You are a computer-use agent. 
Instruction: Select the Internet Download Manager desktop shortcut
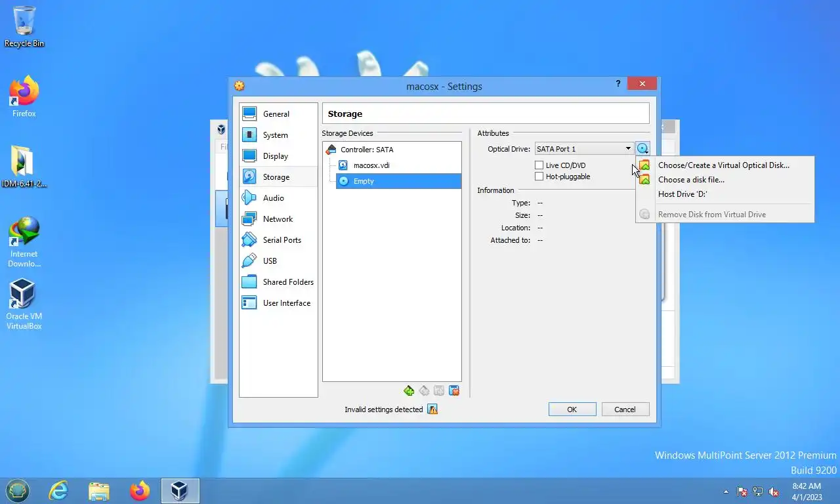click(x=24, y=242)
